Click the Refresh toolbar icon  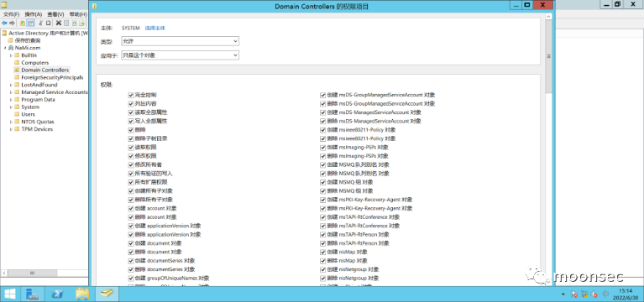(x=75, y=23)
